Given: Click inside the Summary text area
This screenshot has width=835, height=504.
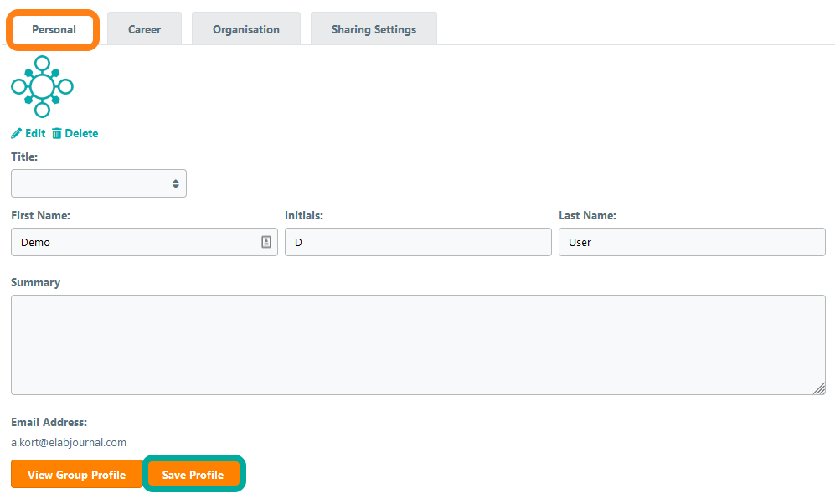Looking at the screenshot, I should coord(417,344).
